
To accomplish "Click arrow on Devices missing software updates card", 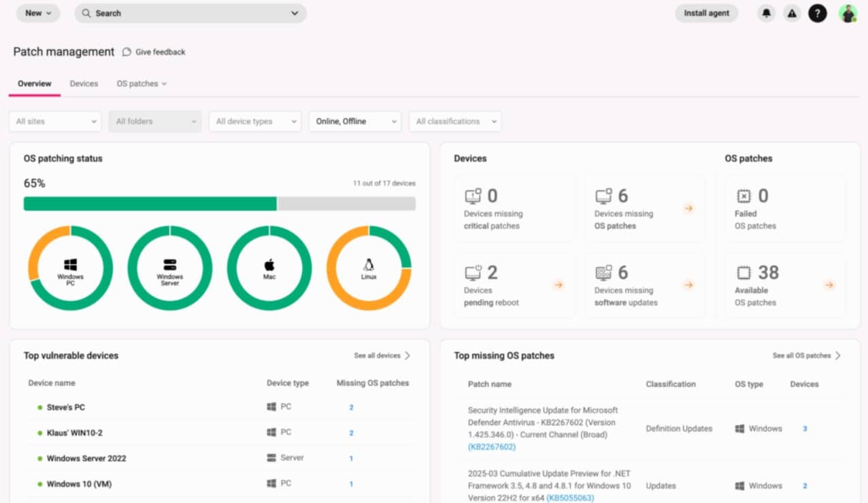I will pyautogui.click(x=688, y=285).
